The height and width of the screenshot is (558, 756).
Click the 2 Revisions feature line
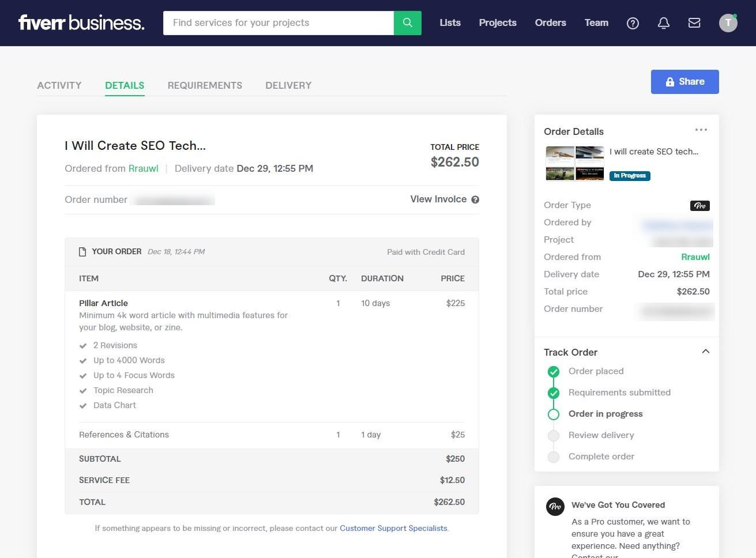click(115, 345)
